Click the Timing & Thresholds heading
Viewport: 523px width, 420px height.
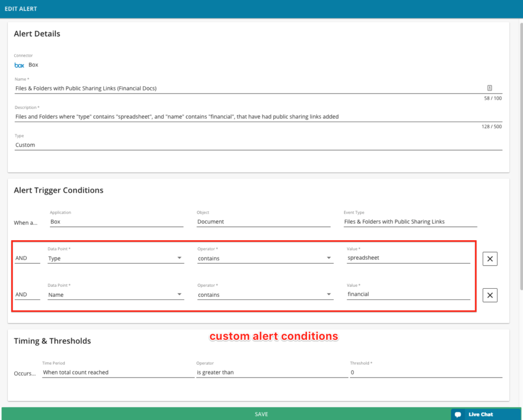click(53, 341)
